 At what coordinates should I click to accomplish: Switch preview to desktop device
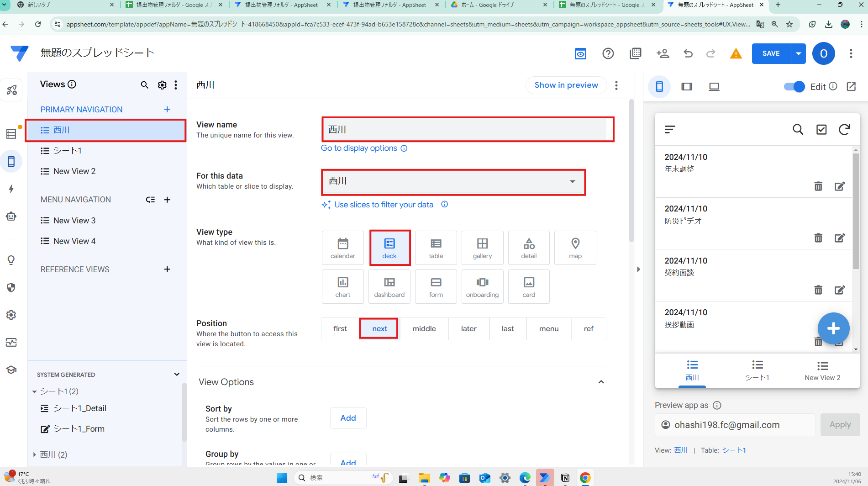(x=714, y=86)
